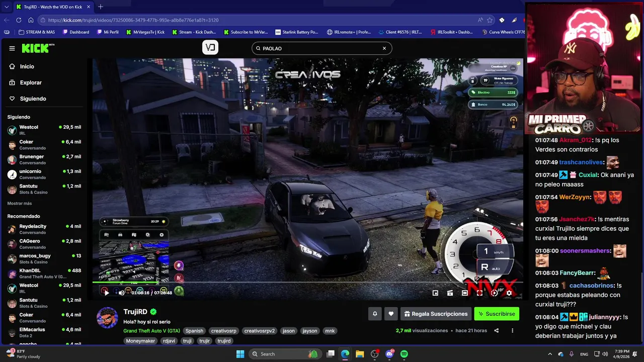Viewport: 644px width, 362px height.
Task: Open the Dashboard bookmark
Action: 76,32
